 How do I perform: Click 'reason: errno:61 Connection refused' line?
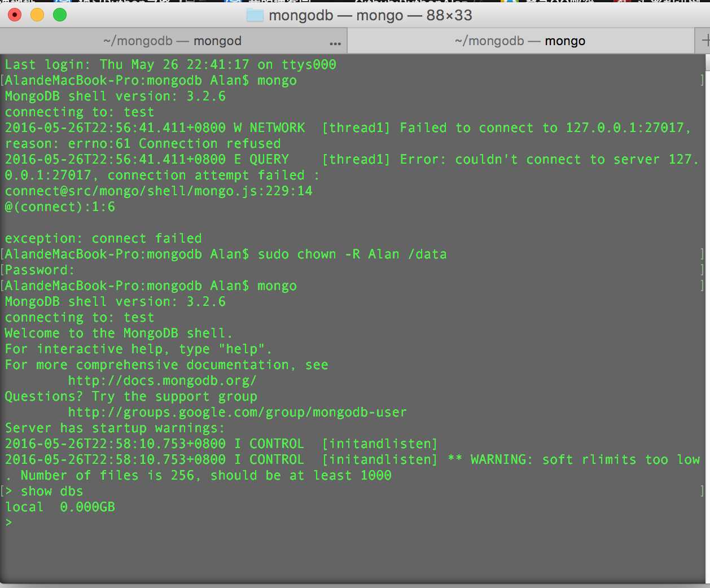pyautogui.click(x=143, y=144)
